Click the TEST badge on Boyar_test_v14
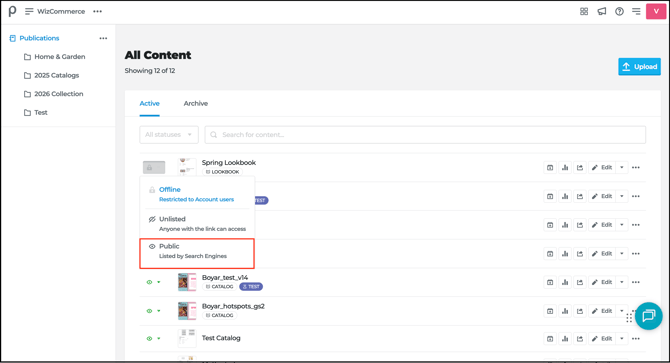Screen dimensions: 670x363 point(251,287)
